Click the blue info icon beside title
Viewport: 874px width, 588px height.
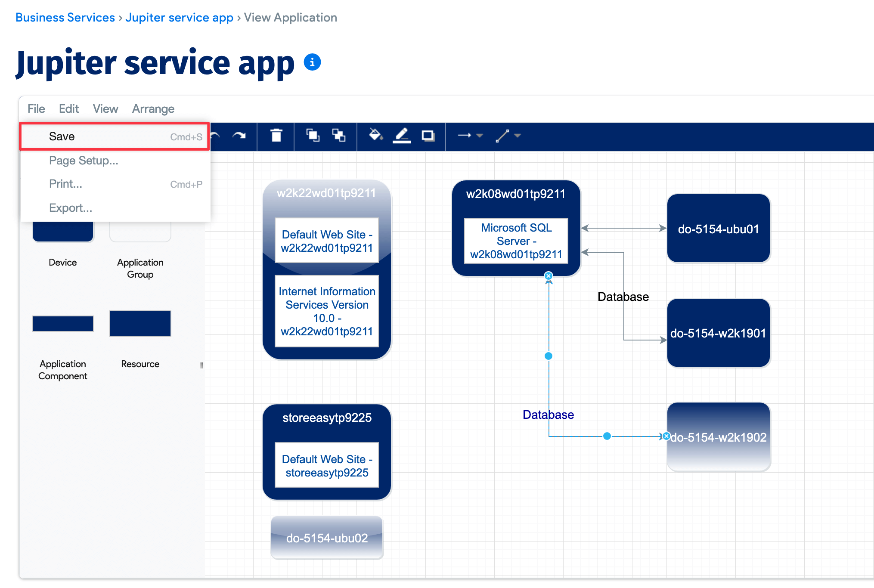pyautogui.click(x=312, y=62)
